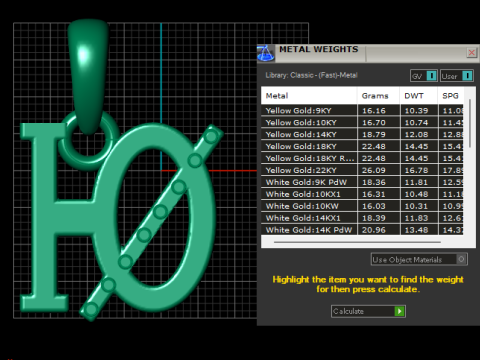Click the DWT column header

[419, 96]
